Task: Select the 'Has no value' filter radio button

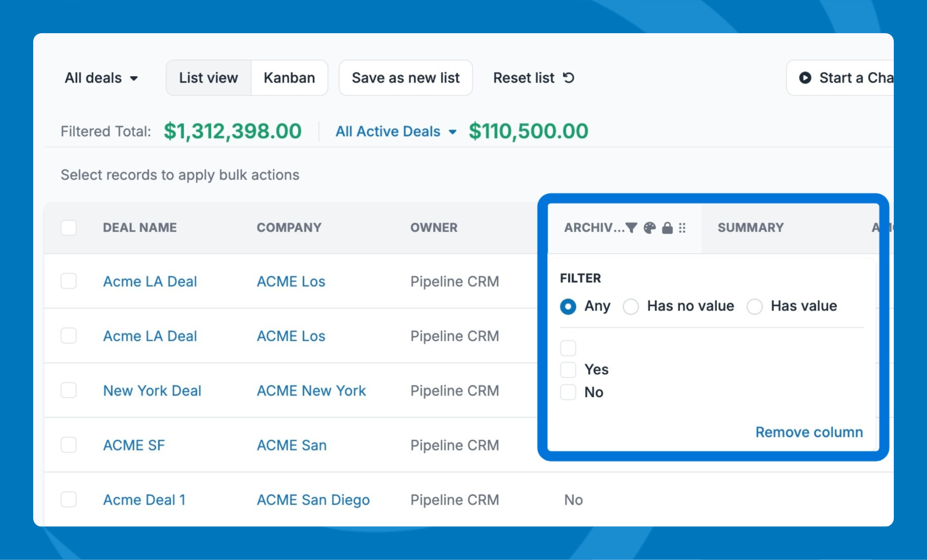Action: click(631, 306)
